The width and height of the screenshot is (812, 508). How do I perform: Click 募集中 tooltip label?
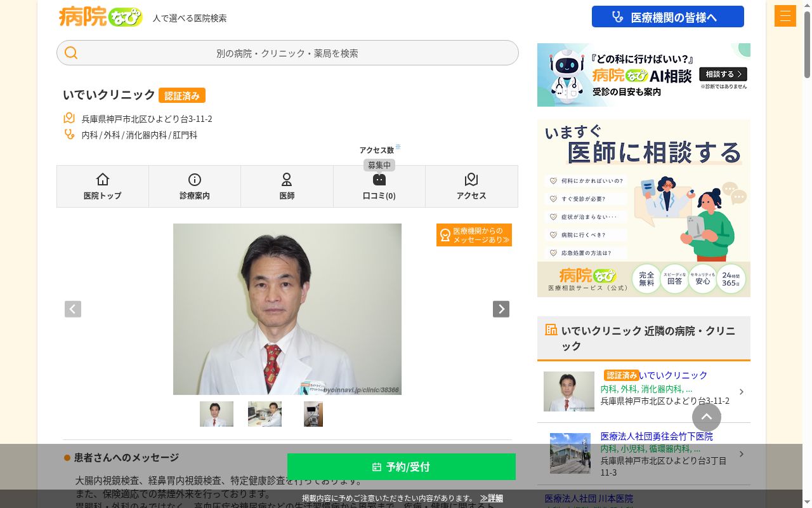tap(379, 165)
